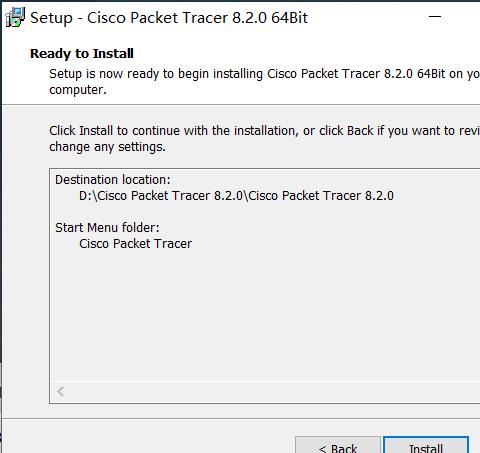
Task: Click 'change any settings.' text line
Action: [107, 147]
